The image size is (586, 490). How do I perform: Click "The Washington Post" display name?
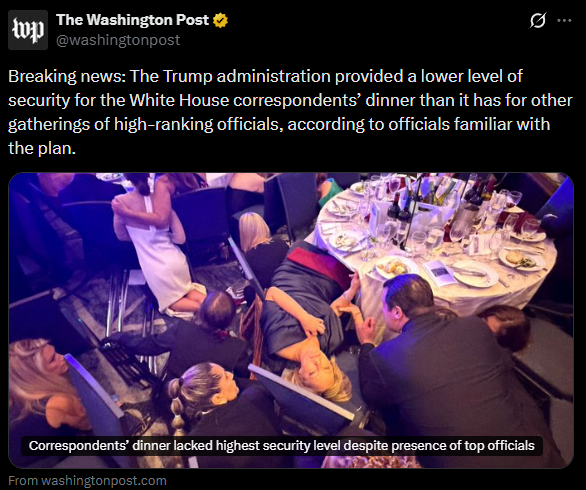click(132, 20)
